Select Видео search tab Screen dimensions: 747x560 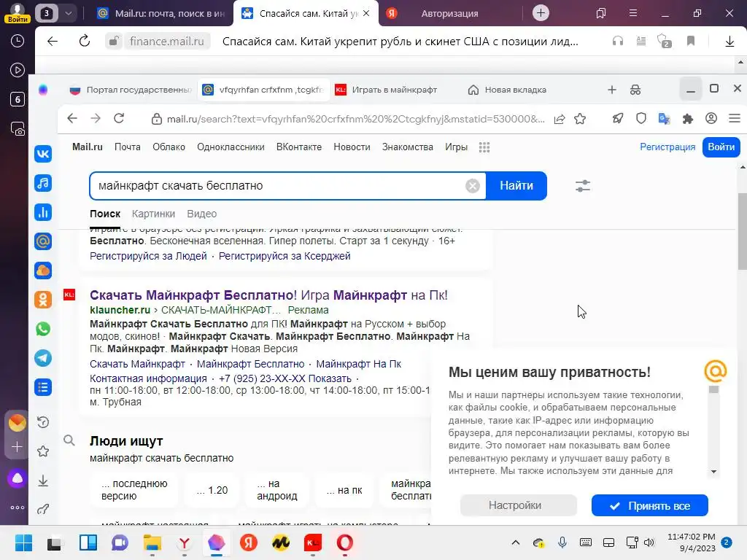coord(201,214)
